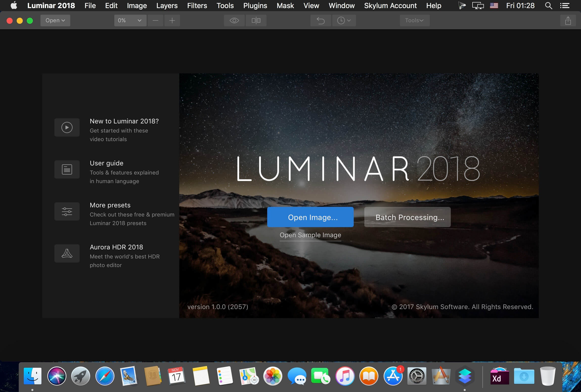Click the undo arrow button
This screenshot has height=392, width=581.
coord(321,20)
